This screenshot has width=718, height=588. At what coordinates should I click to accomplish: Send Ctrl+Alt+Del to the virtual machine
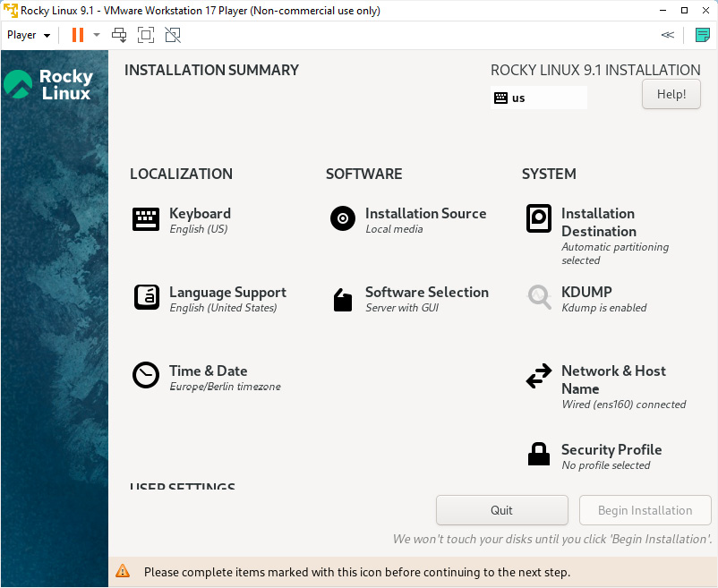click(x=119, y=35)
